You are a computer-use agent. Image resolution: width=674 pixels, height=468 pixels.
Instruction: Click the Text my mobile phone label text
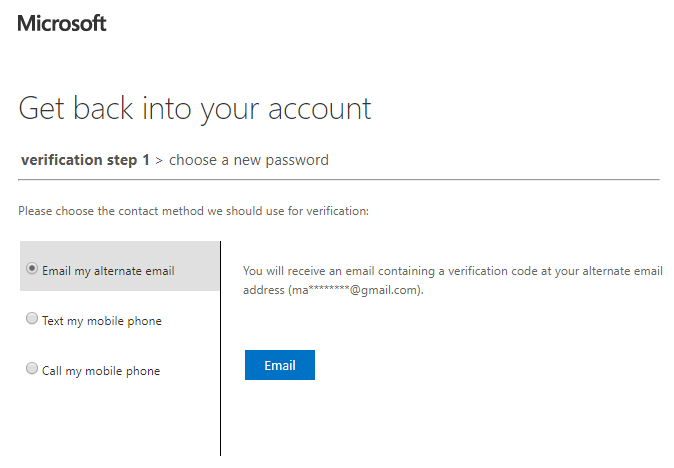(x=101, y=321)
